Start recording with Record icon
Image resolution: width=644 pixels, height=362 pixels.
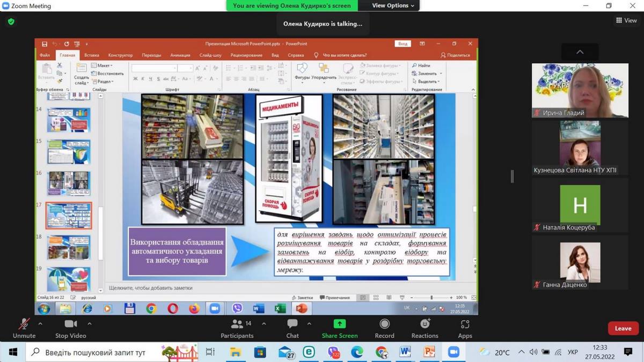coord(384,329)
